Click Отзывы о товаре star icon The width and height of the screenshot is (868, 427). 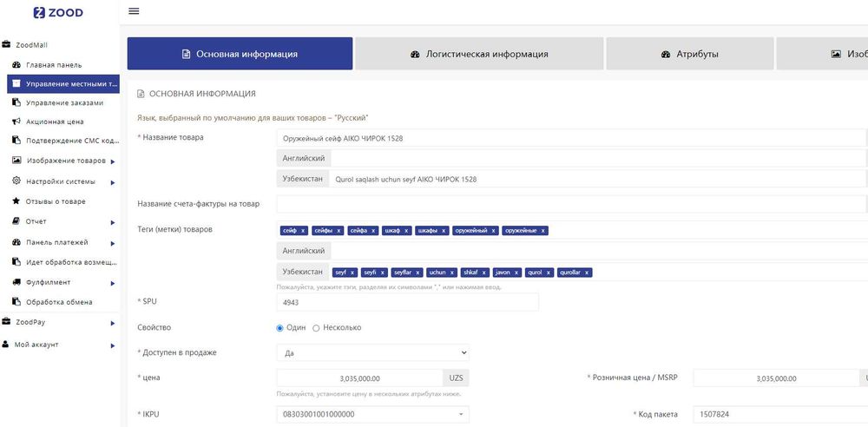(16, 201)
